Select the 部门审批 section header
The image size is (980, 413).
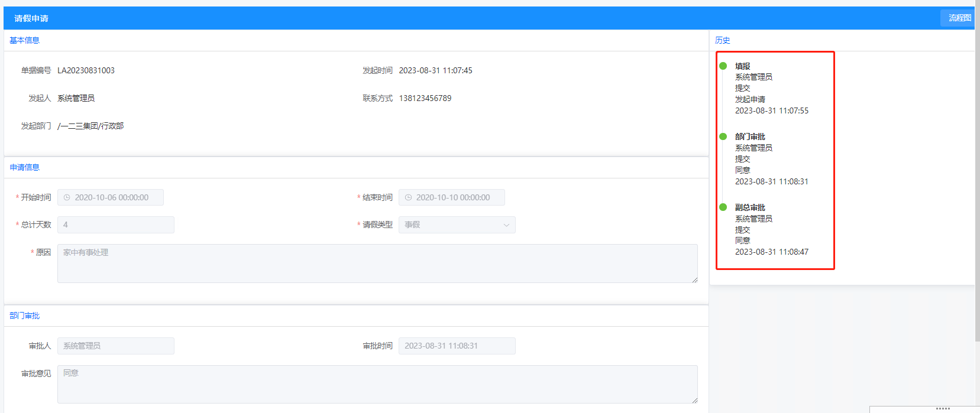[24, 316]
